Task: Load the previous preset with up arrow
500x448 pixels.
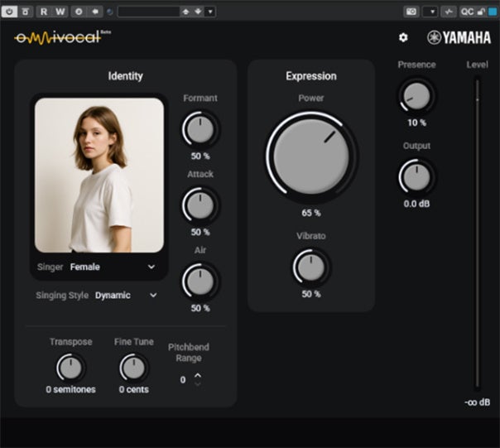Action: [x=185, y=12]
